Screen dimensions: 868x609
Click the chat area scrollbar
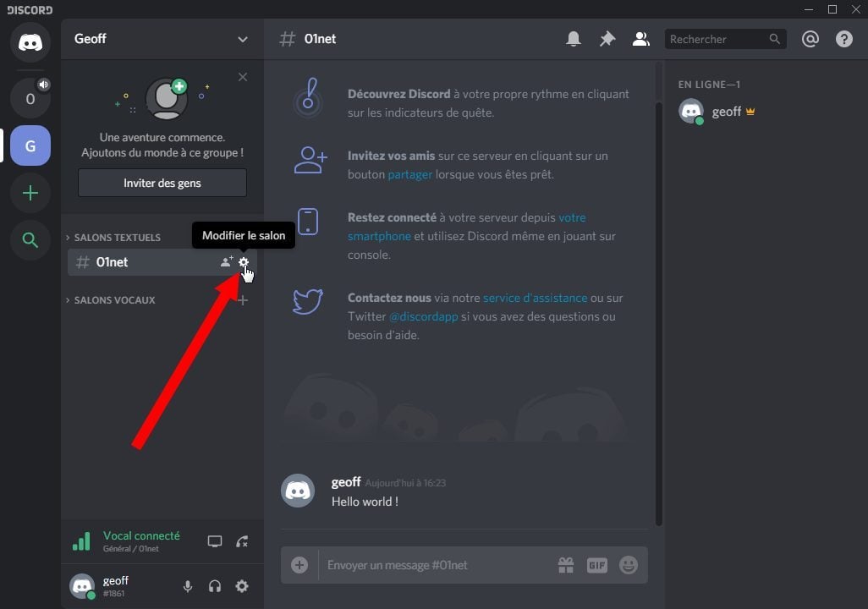(659, 313)
